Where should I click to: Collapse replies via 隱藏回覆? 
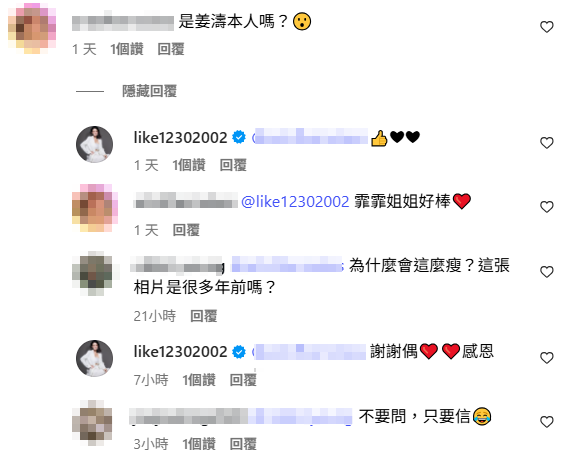point(149,91)
